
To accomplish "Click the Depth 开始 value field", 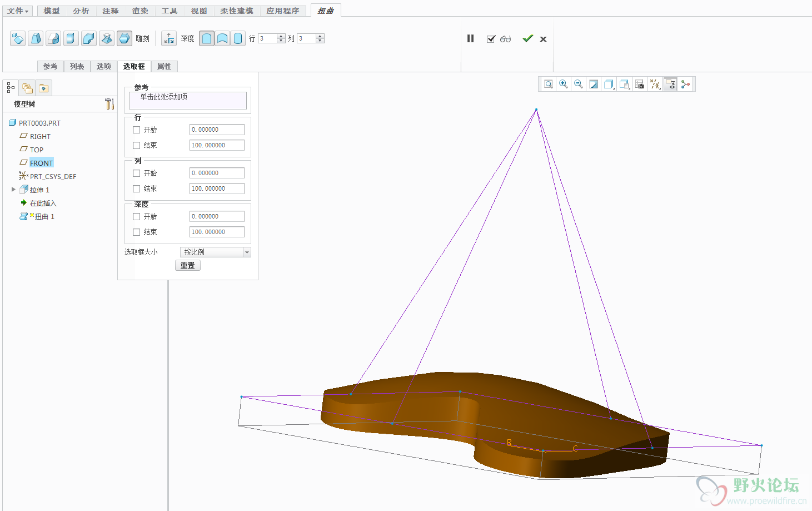I will (x=217, y=216).
